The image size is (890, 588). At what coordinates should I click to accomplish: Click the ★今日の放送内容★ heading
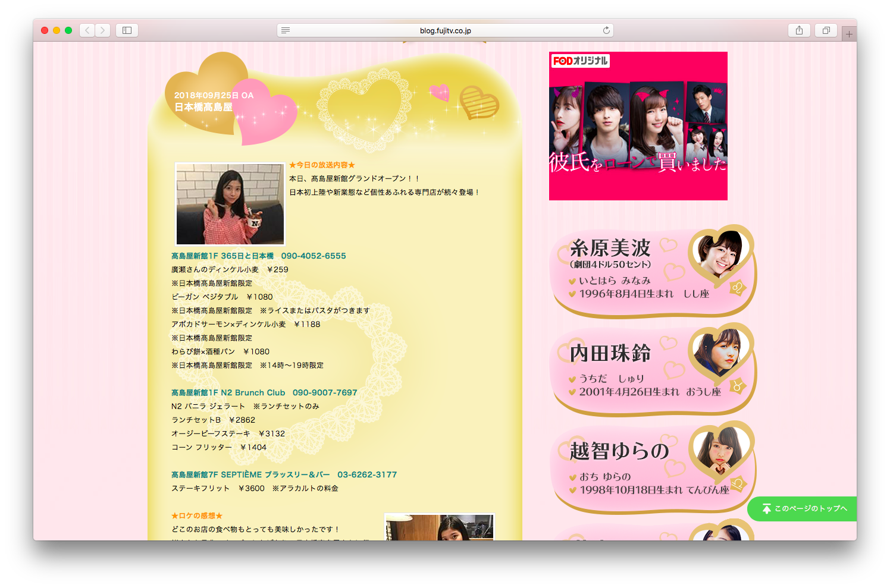(x=322, y=165)
